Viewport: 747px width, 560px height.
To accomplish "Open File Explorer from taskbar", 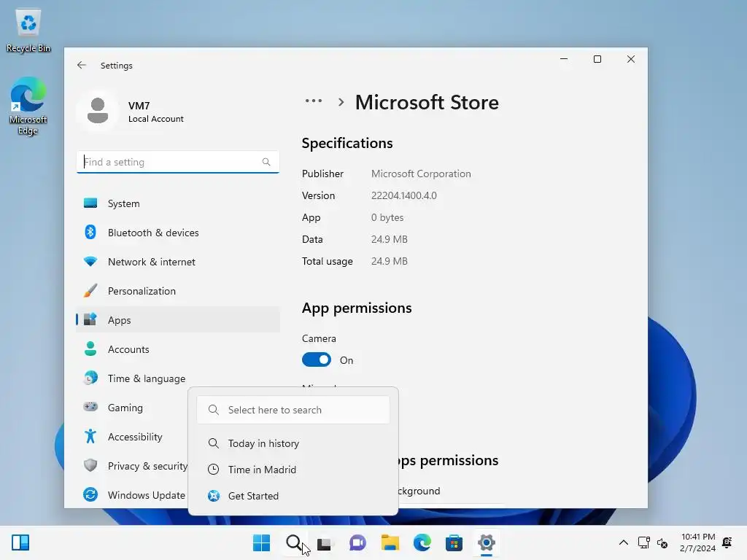I will (x=390, y=542).
